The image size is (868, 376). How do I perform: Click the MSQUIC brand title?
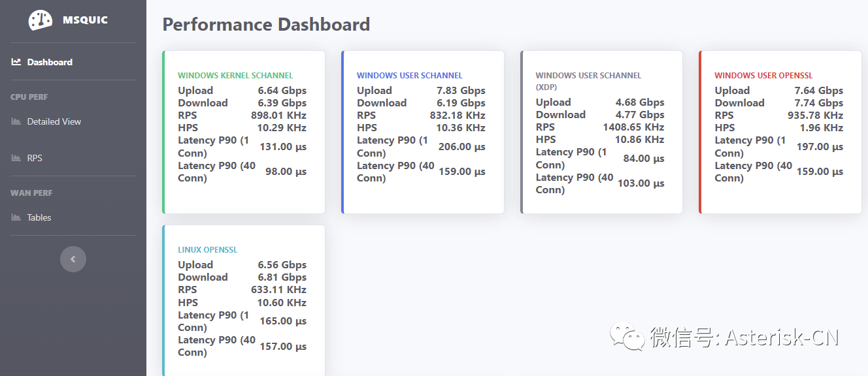tap(85, 20)
